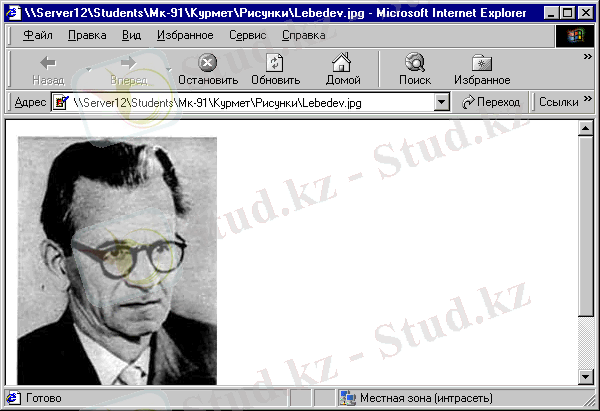The width and height of the screenshot is (600, 411).
Task: Open the Справка menu
Action: pyautogui.click(x=303, y=35)
